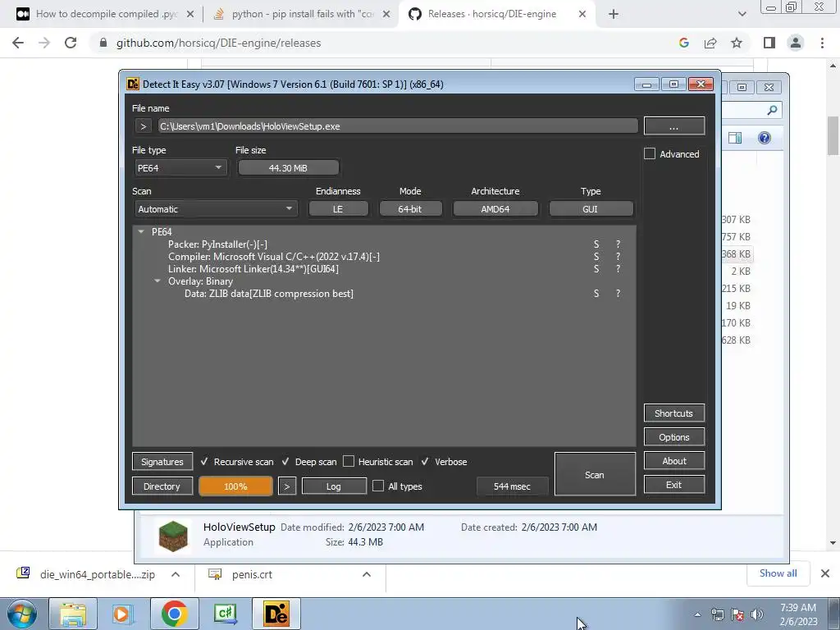Enable the All types checkbox
Screen dimensions: 840x630
tap(378, 486)
